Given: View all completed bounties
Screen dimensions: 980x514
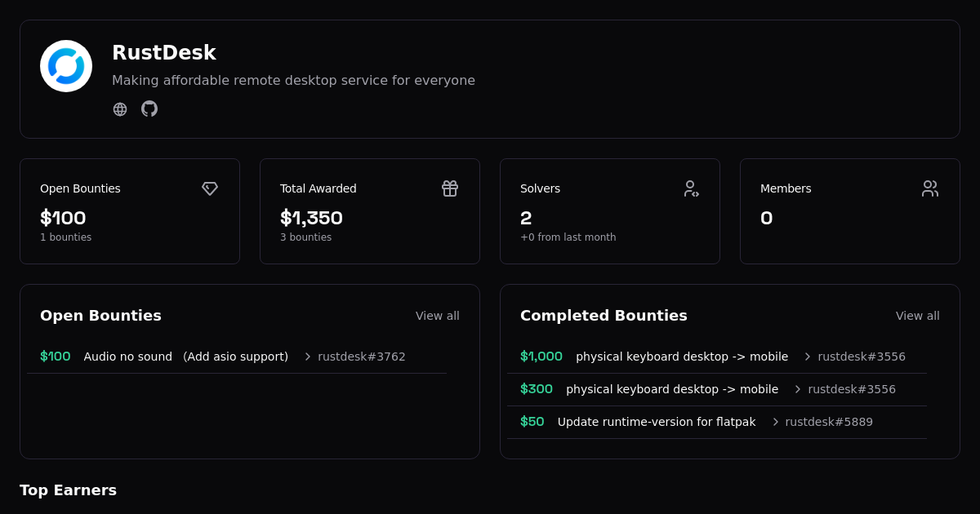Looking at the screenshot, I should [x=917, y=316].
